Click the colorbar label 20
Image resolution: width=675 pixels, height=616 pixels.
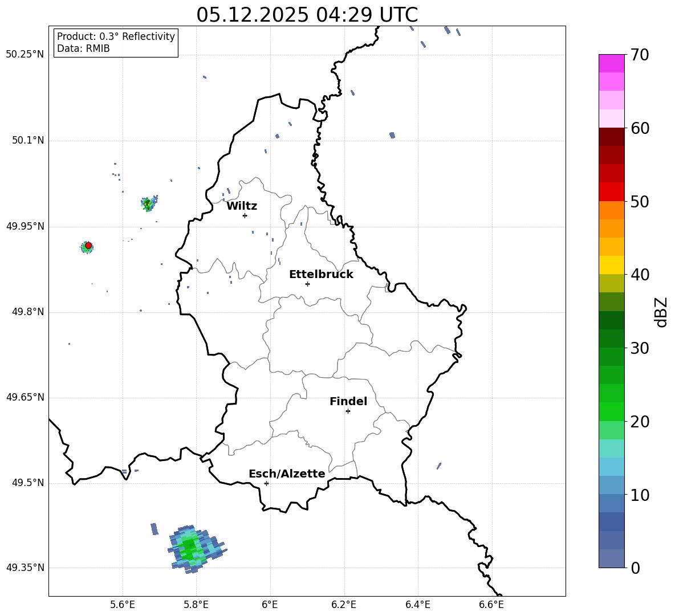[640, 422]
